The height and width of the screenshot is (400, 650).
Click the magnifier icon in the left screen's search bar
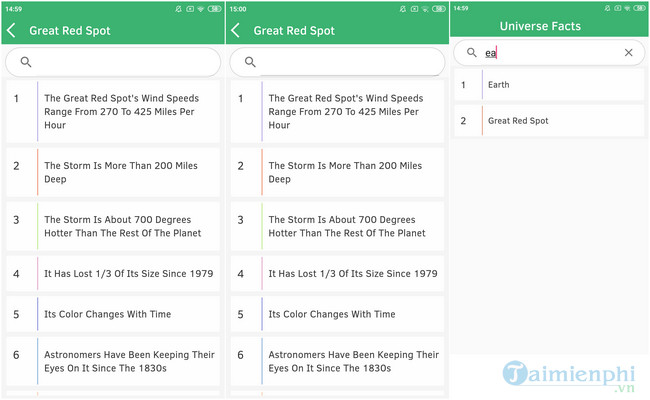pos(26,62)
